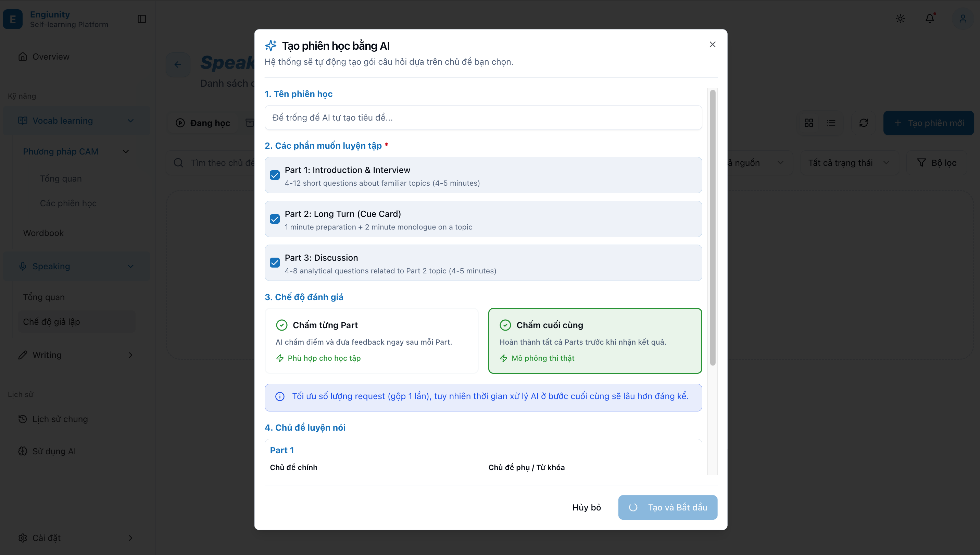
Task: Open the user profile avatar icon
Action: point(963,19)
